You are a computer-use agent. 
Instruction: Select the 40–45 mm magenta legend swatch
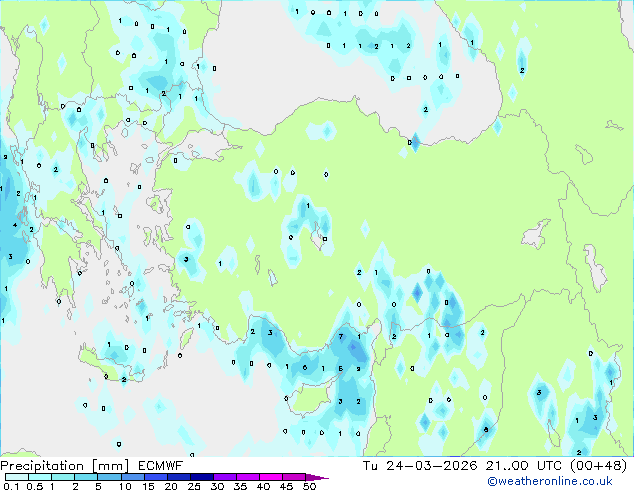point(271,477)
